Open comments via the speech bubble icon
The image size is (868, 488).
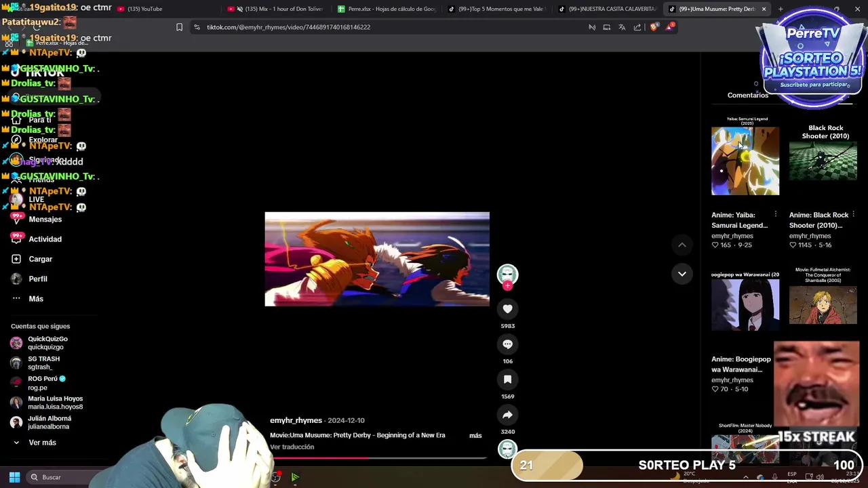(x=507, y=344)
